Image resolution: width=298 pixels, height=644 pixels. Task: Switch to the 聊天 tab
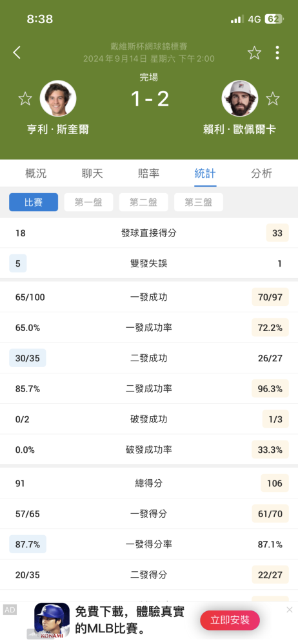(92, 173)
